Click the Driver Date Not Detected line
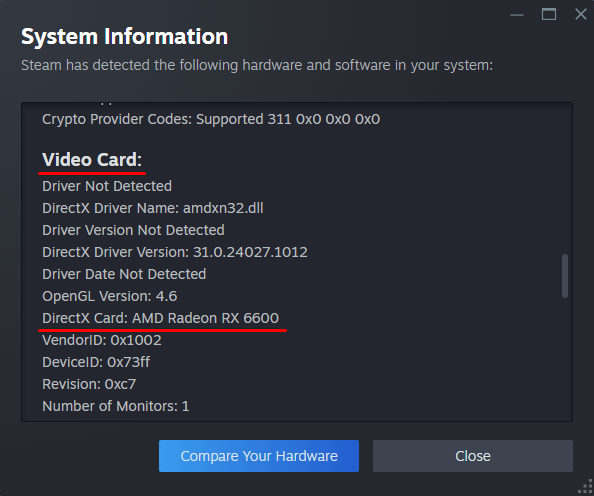594x496 pixels. [x=124, y=274]
